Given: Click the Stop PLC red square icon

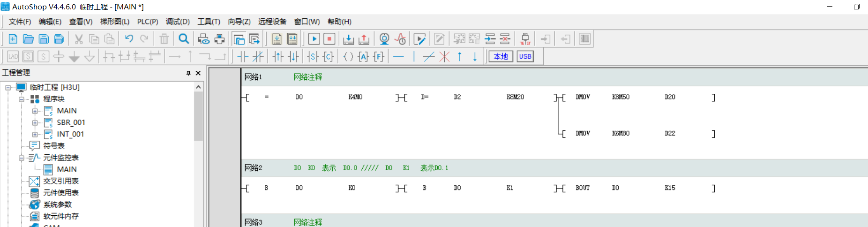Looking at the screenshot, I should (x=329, y=39).
